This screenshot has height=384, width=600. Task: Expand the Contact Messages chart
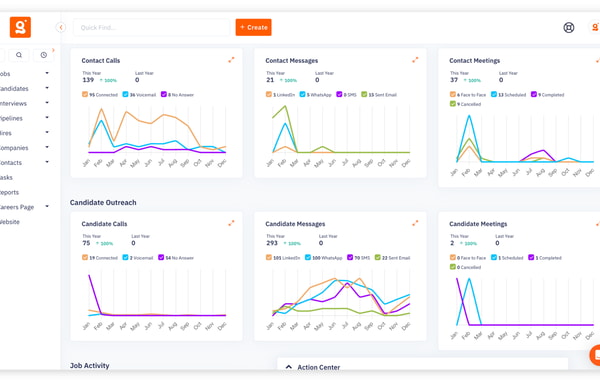[415, 60]
